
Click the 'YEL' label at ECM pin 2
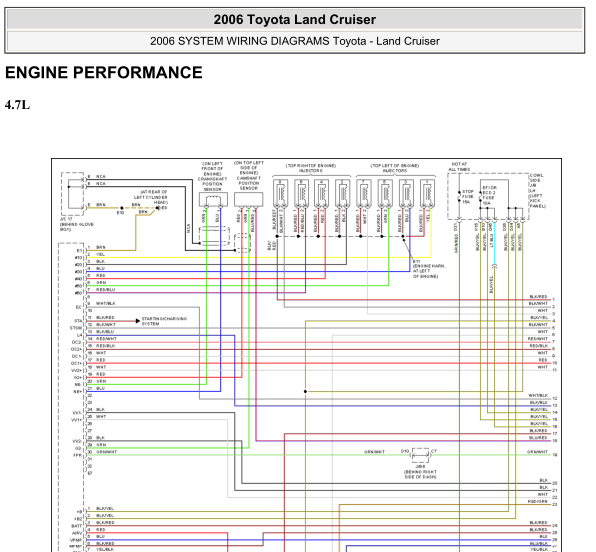pos(100,254)
